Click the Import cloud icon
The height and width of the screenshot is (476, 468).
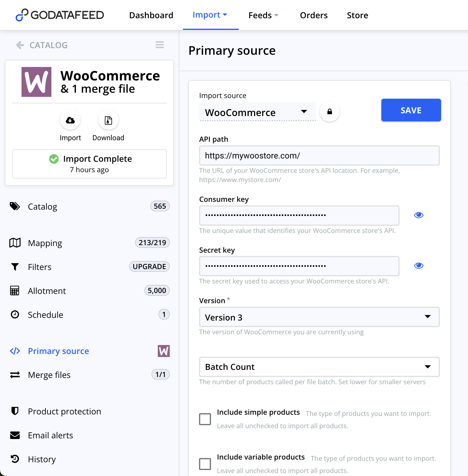click(70, 120)
